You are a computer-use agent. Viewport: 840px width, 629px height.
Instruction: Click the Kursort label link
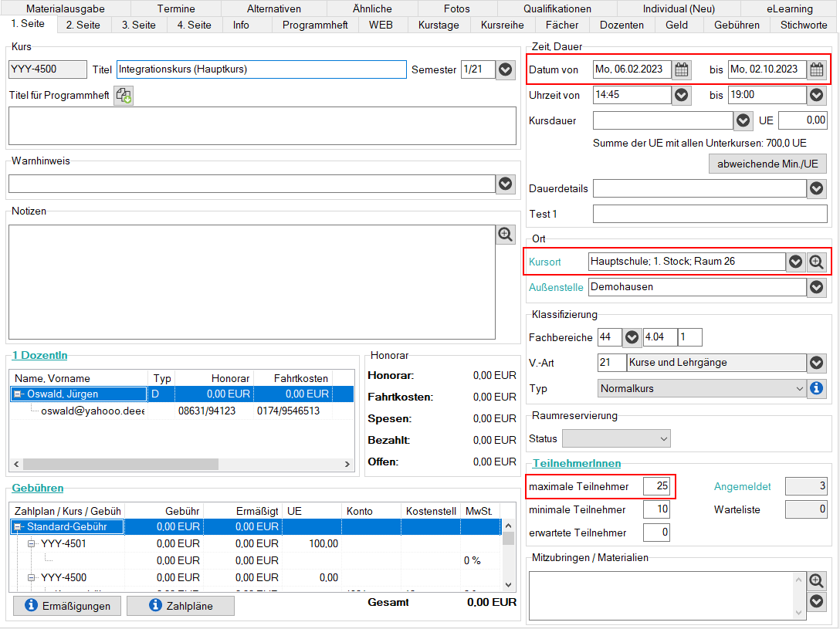(x=545, y=262)
